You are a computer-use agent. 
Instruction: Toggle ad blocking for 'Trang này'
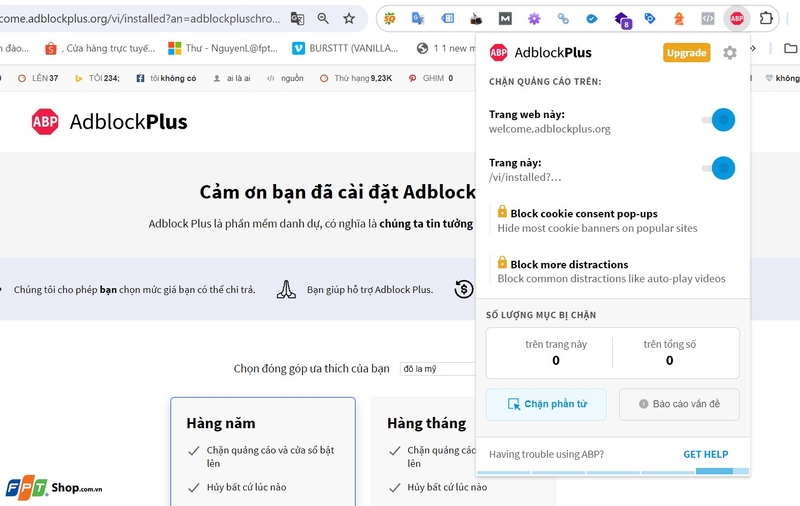coord(718,168)
